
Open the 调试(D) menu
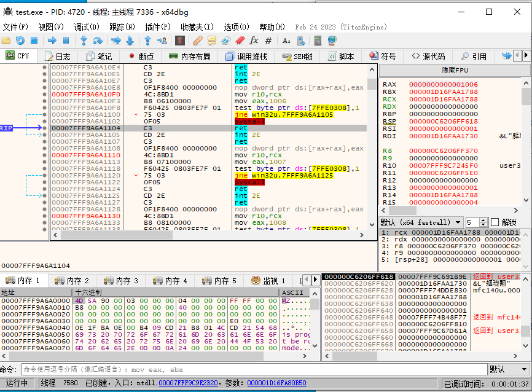87,27
